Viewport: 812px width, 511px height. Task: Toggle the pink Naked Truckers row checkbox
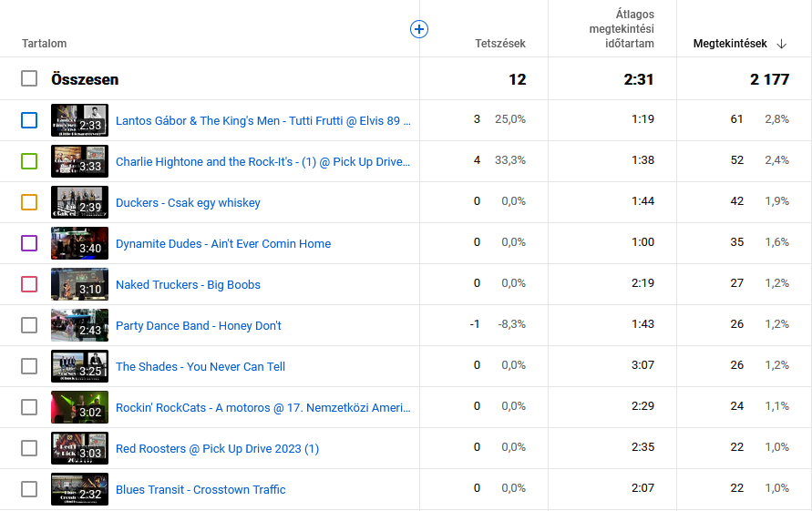(29, 284)
